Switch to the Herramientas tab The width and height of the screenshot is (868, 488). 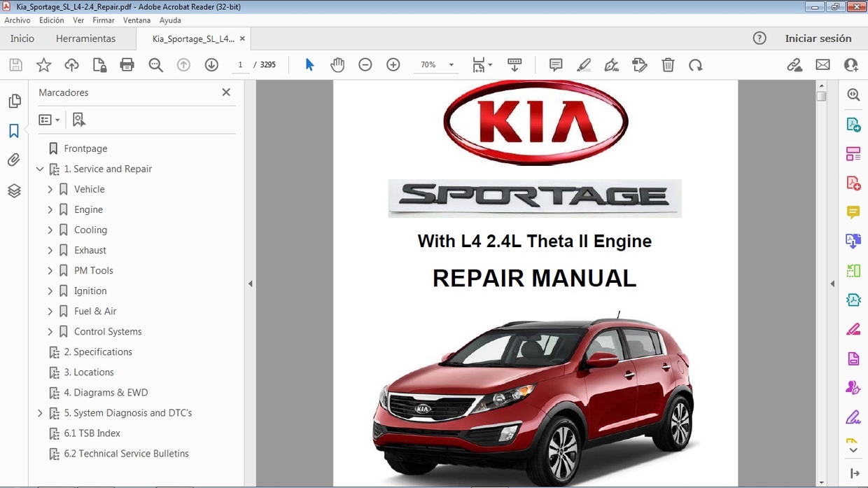[x=85, y=39]
